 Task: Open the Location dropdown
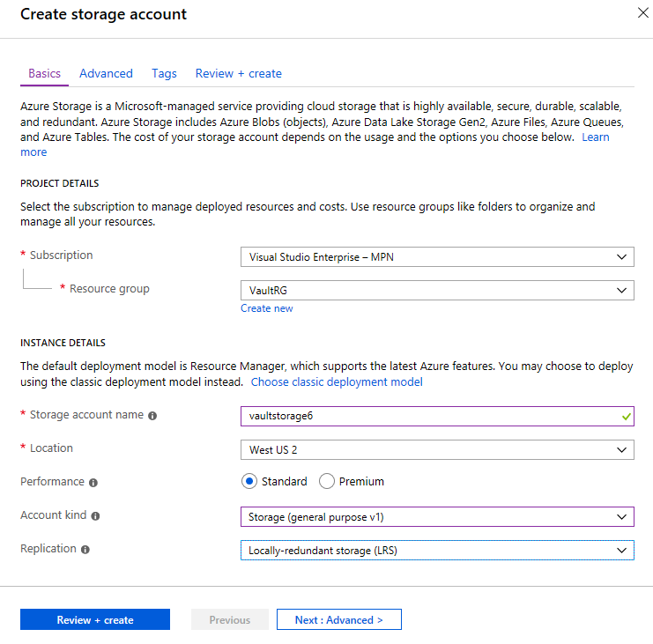[x=436, y=449]
